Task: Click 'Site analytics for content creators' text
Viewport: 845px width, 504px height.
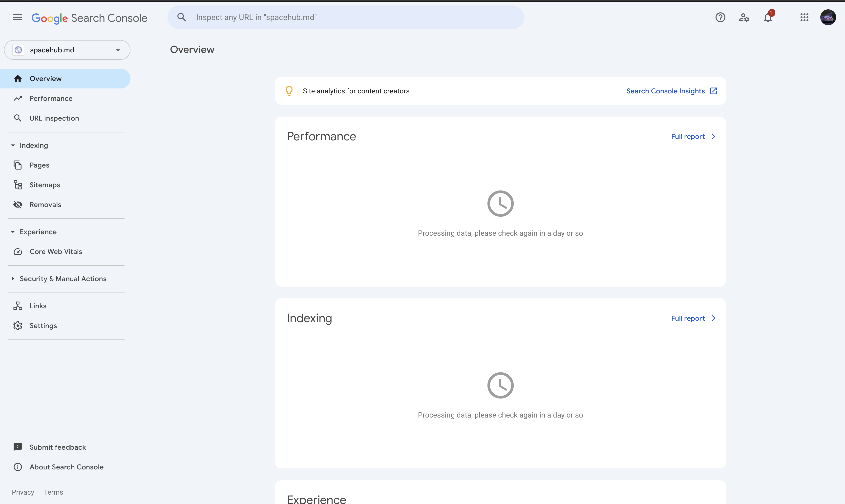Action: coord(356,91)
